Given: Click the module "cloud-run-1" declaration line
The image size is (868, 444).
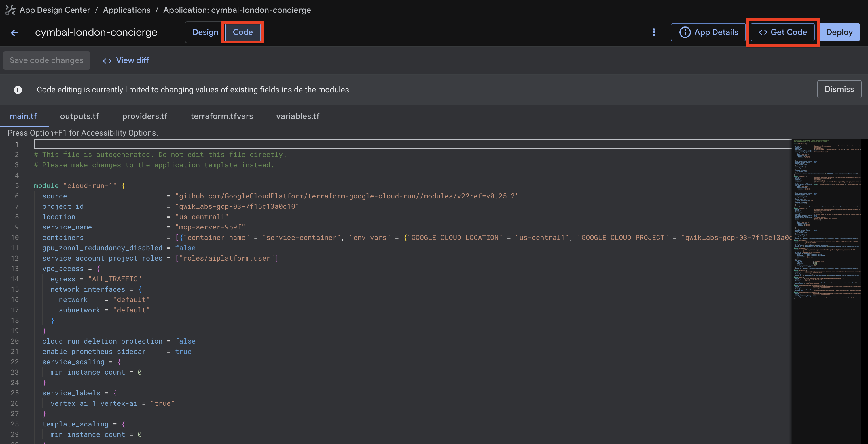Looking at the screenshot, I should [79, 186].
